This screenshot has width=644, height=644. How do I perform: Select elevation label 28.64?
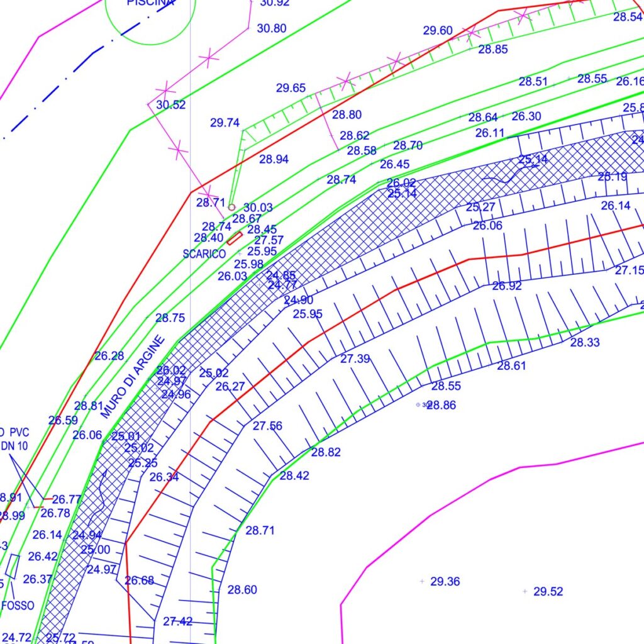(483, 118)
